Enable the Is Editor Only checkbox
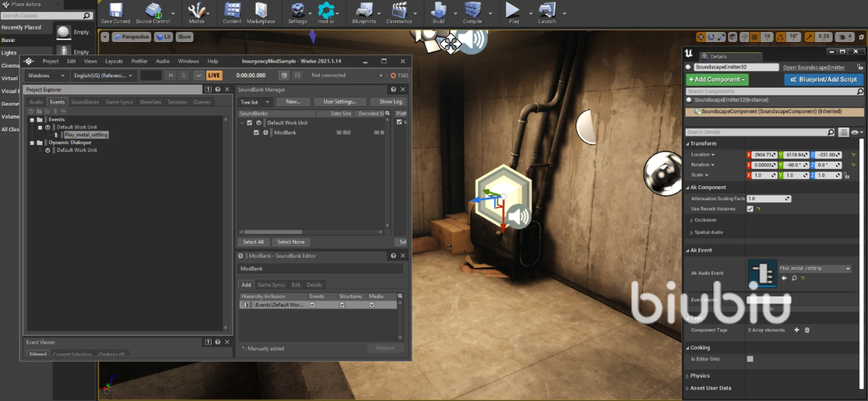Image resolution: width=868 pixels, height=401 pixels. [750, 359]
